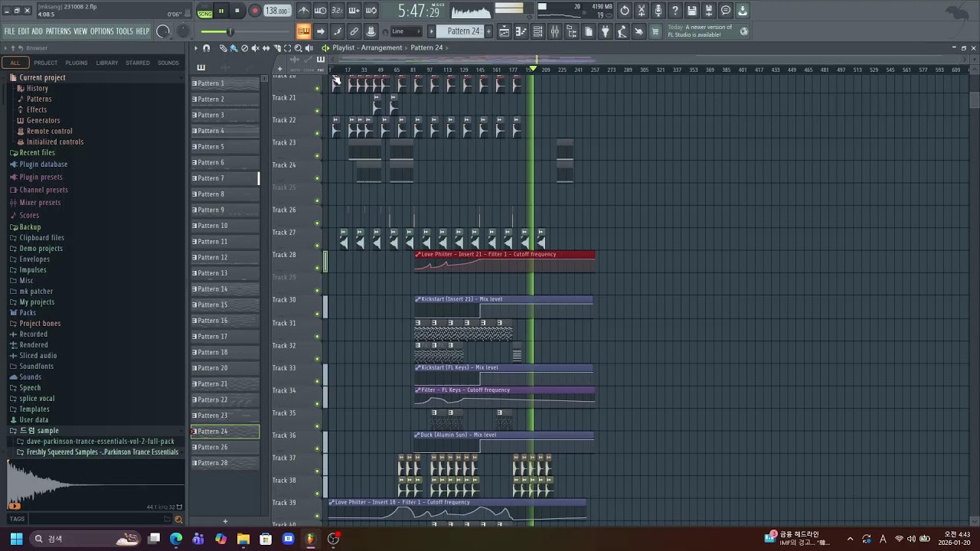Open the content library shopping cart icon
Viewport: 980px width, 551px height.
click(655, 31)
